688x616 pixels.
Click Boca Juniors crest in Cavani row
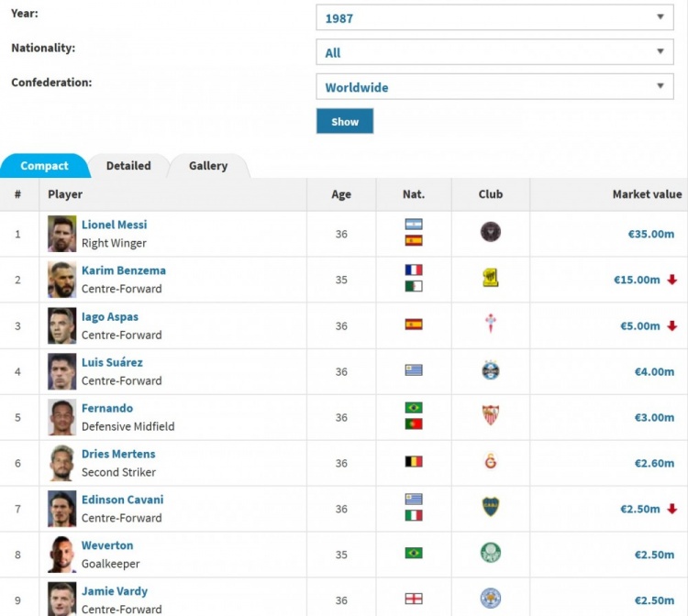point(490,508)
